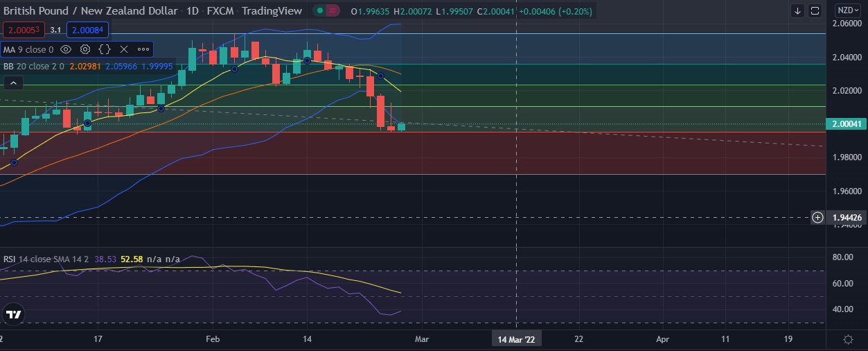Image resolution: width=868 pixels, height=351 pixels.
Task: Click the 2.04000 price axis label
Action: (847, 57)
